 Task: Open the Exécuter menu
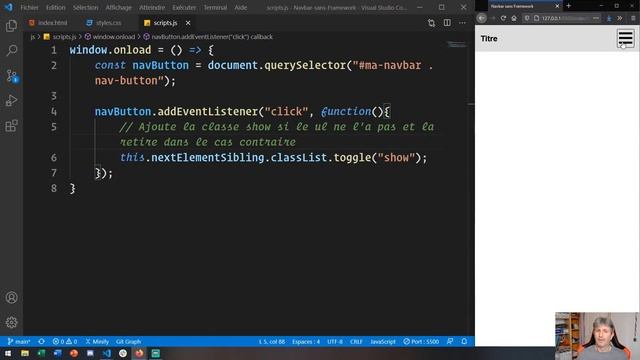[184, 7]
